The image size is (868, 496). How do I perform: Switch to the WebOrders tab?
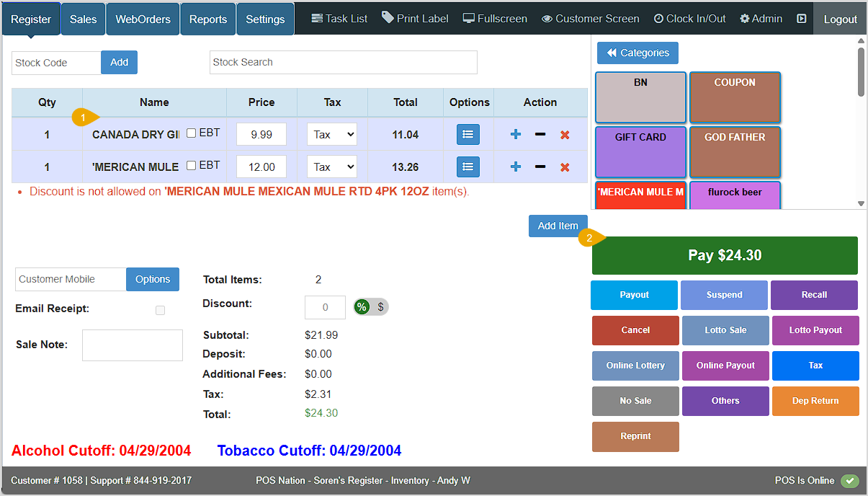(142, 18)
